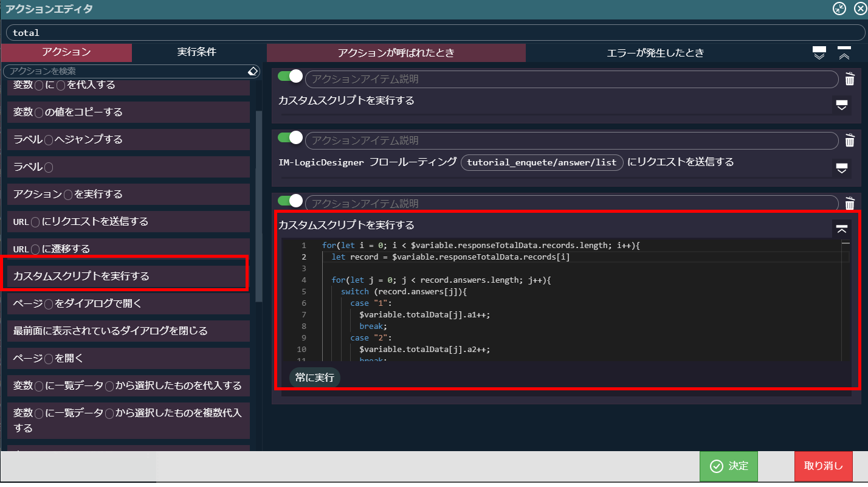The width and height of the screenshot is (868, 487).
Task: Toggle off the IM-LogicDesigner request action
Action: tap(290, 138)
